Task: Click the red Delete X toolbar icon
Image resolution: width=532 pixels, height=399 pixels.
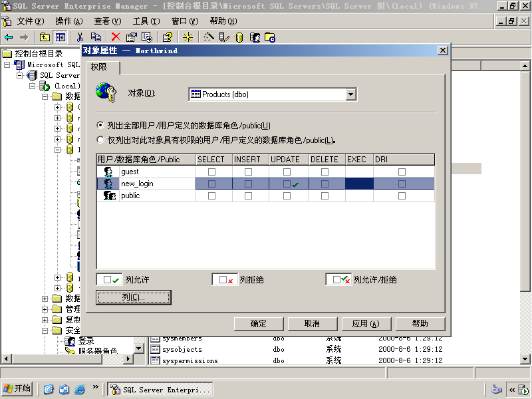Action: pyautogui.click(x=116, y=37)
